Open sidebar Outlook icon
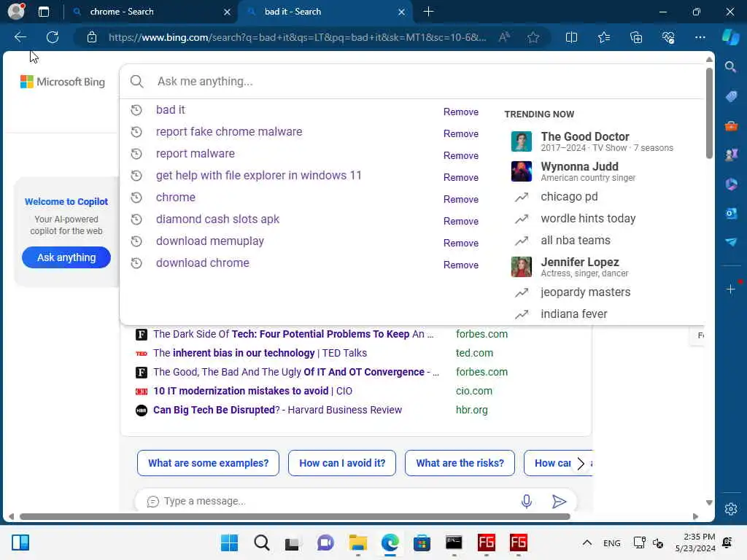Image resolution: width=747 pixels, height=560 pixels. click(x=731, y=214)
